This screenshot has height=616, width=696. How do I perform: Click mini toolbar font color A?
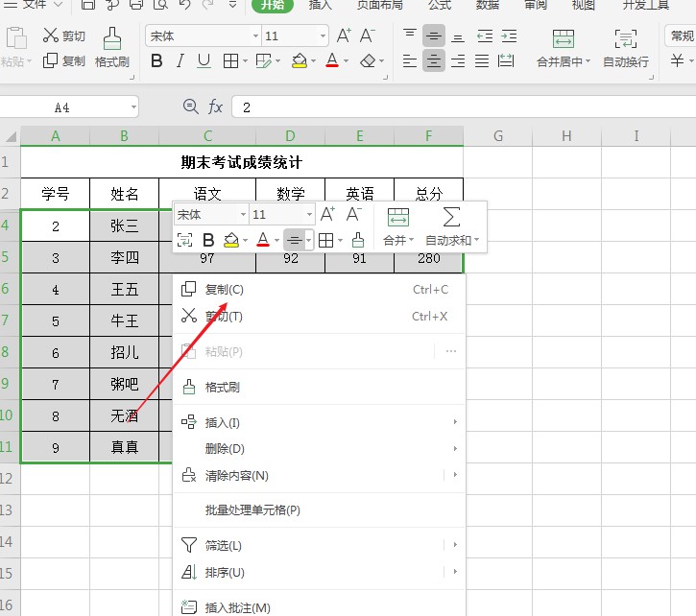click(263, 240)
